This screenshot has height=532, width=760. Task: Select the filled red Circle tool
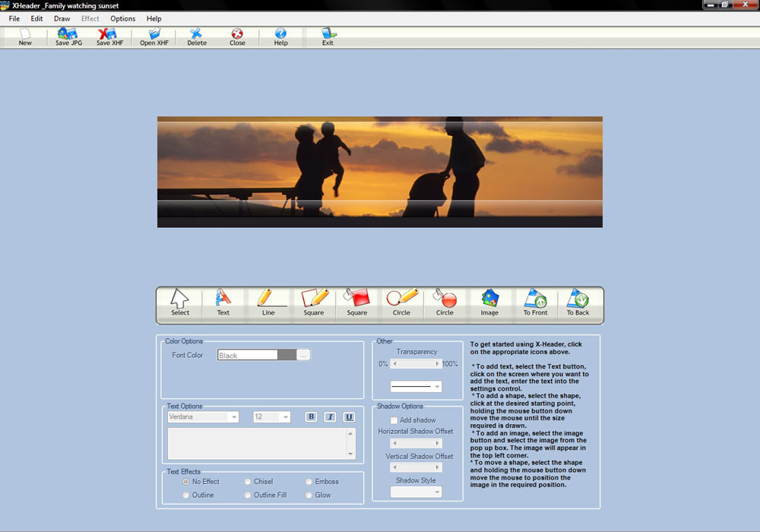(x=445, y=302)
